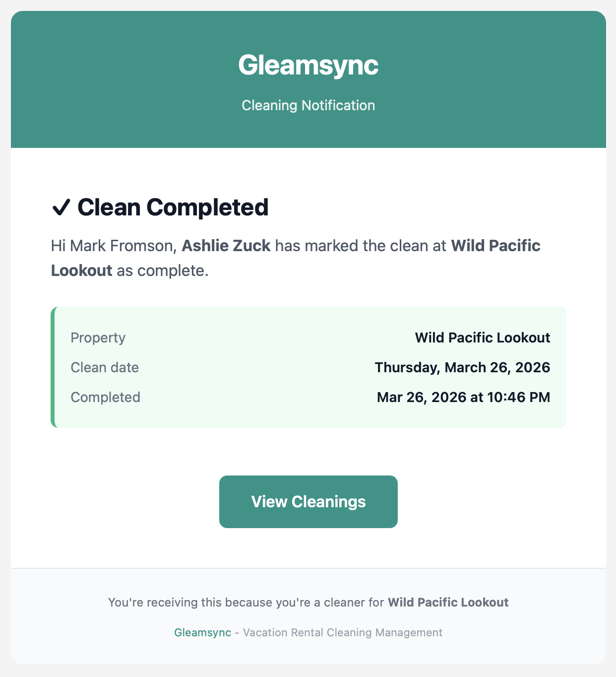616x677 pixels.
Task: Click the Completed label in details card
Action: pyautogui.click(x=105, y=398)
